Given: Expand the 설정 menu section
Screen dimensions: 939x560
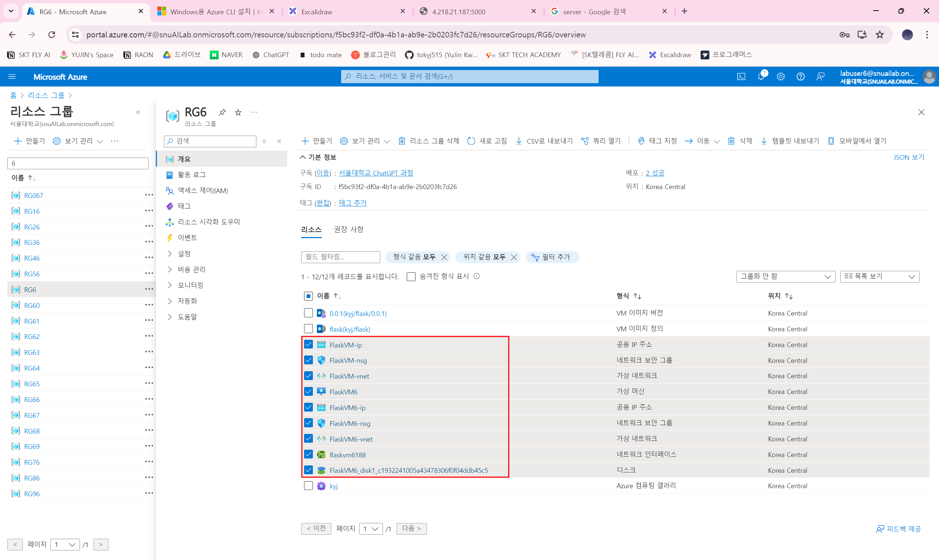Looking at the screenshot, I should pos(184,254).
